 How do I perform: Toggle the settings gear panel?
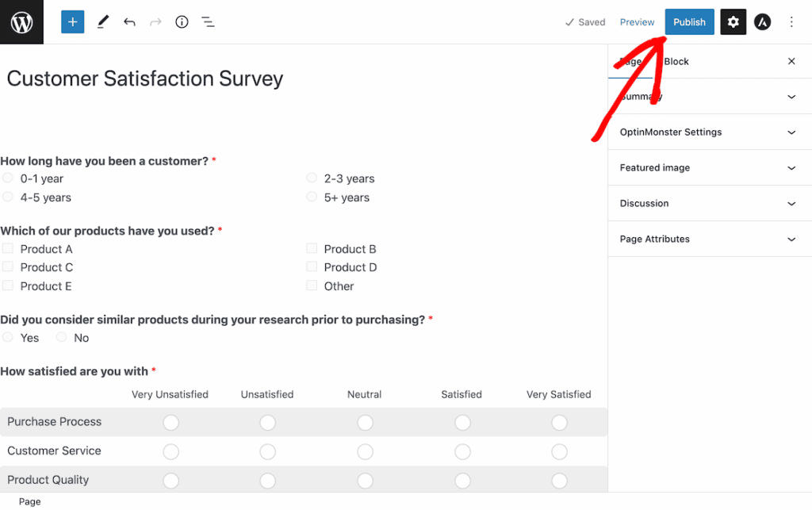click(x=733, y=21)
